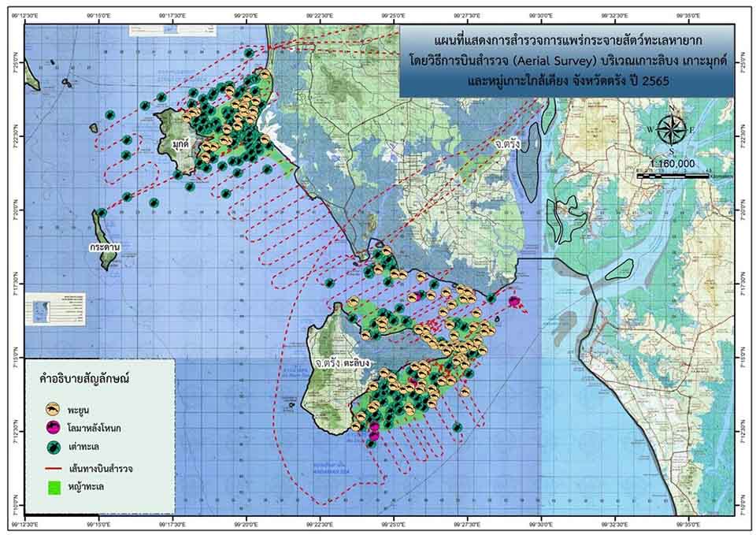Click the black and white scale bar
The width and height of the screenshot is (756, 535).
[673, 175]
